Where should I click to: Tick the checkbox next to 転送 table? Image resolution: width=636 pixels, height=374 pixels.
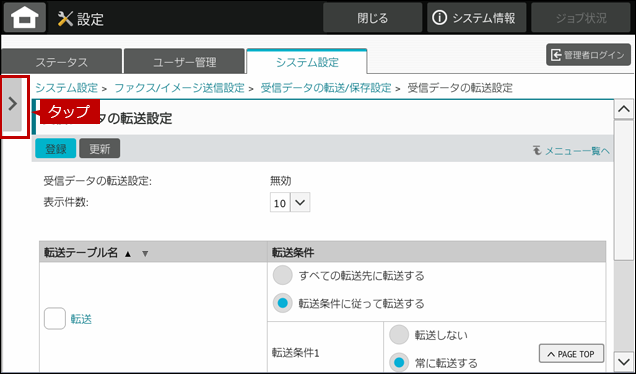[55, 318]
